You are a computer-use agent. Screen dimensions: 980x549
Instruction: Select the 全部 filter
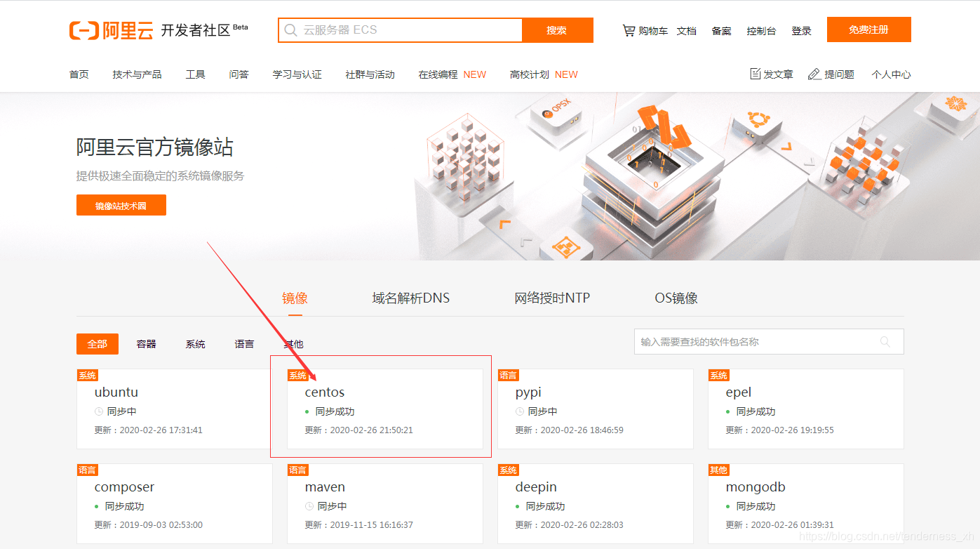click(98, 344)
